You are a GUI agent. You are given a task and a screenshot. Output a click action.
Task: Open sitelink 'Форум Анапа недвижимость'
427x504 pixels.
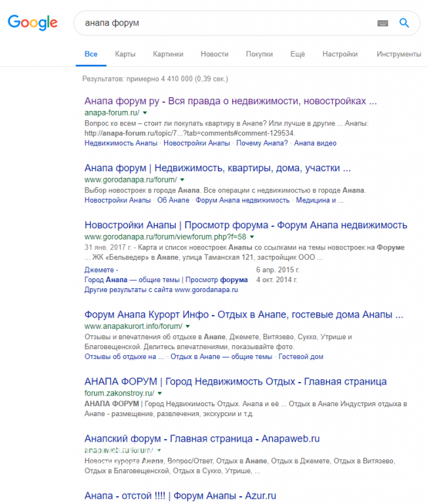(243, 200)
